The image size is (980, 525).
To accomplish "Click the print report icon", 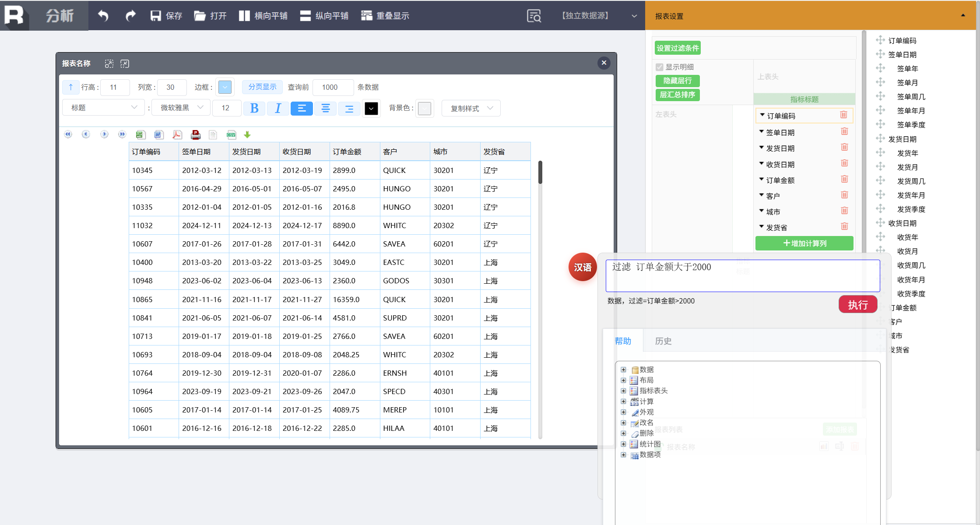I will click(x=196, y=135).
